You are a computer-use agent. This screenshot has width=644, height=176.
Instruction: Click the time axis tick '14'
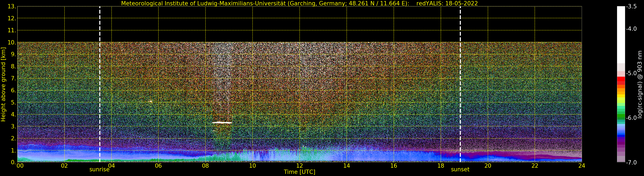point(347,166)
